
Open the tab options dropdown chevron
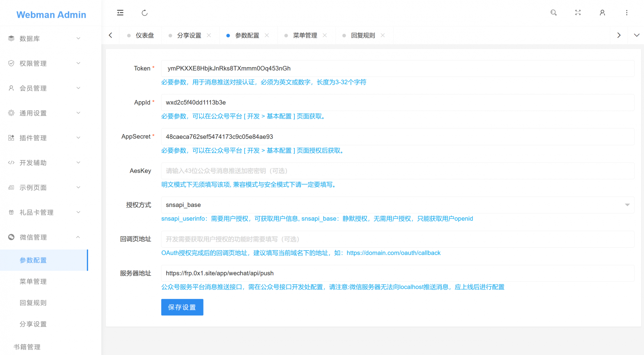coord(636,35)
